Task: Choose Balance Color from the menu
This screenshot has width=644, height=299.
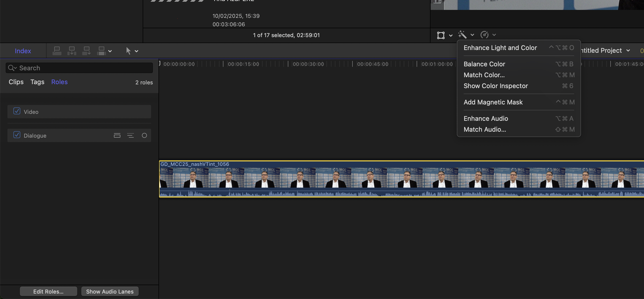Action: pos(484,64)
